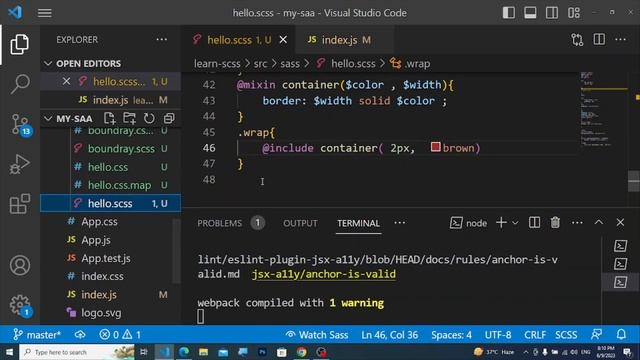Viewport: 640px width, 360px height.
Task: Split the editor to the right
Action: point(599,40)
